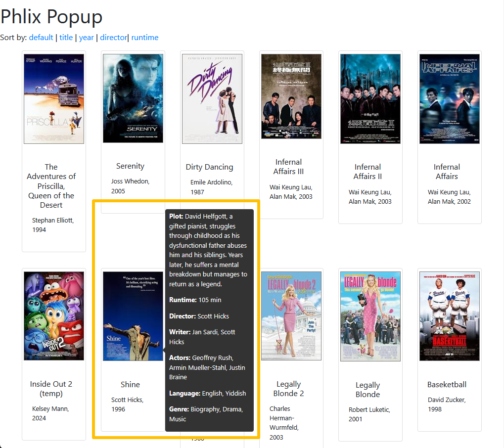The width and height of the screenshot is (504, 448).
Task: Click the Serenity movie poster
Action: pyautogui.click(x=133, y=98)
